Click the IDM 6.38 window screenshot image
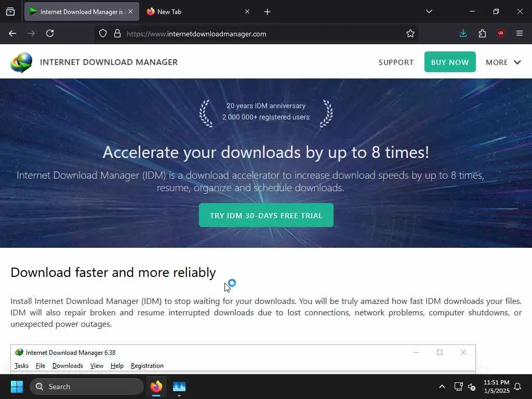This screenshot has width=532, height=399. pos(243,360)
